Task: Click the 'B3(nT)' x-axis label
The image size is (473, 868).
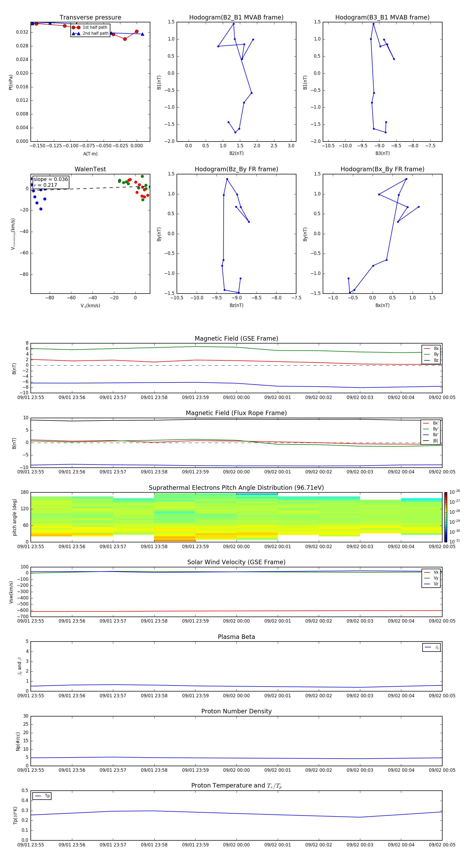Action: pyautogui.click(x=382, y=153)
